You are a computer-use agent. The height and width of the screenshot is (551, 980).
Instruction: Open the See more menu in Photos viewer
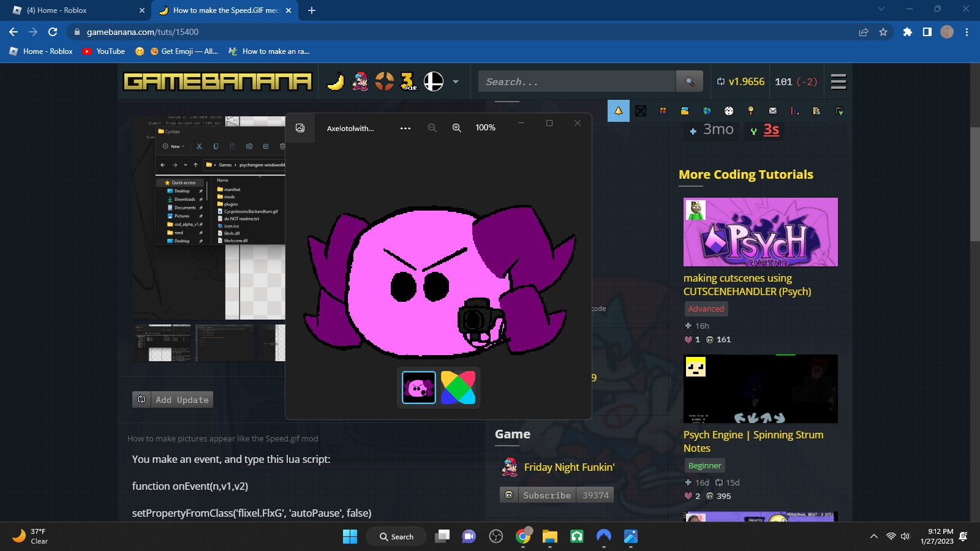coord(405,127)
